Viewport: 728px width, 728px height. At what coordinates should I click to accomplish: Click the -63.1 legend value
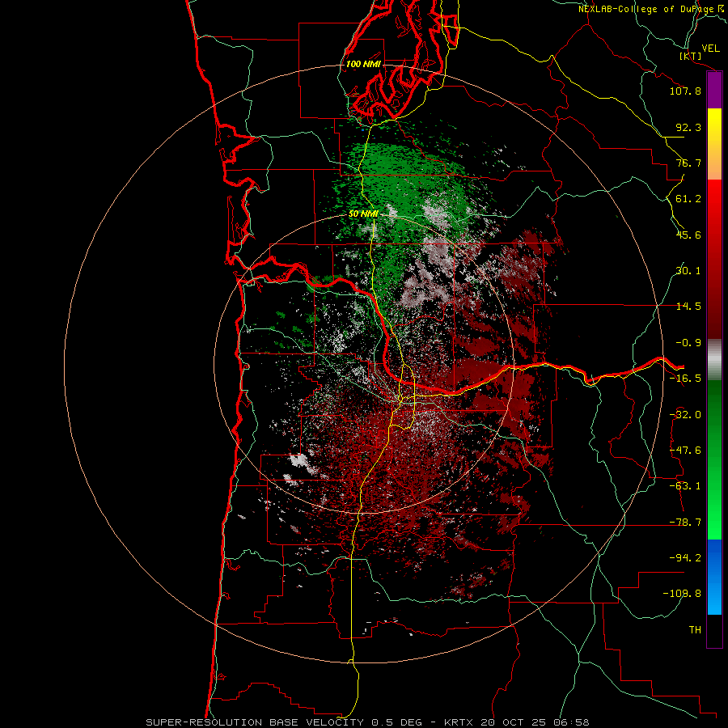coord(685,486)
